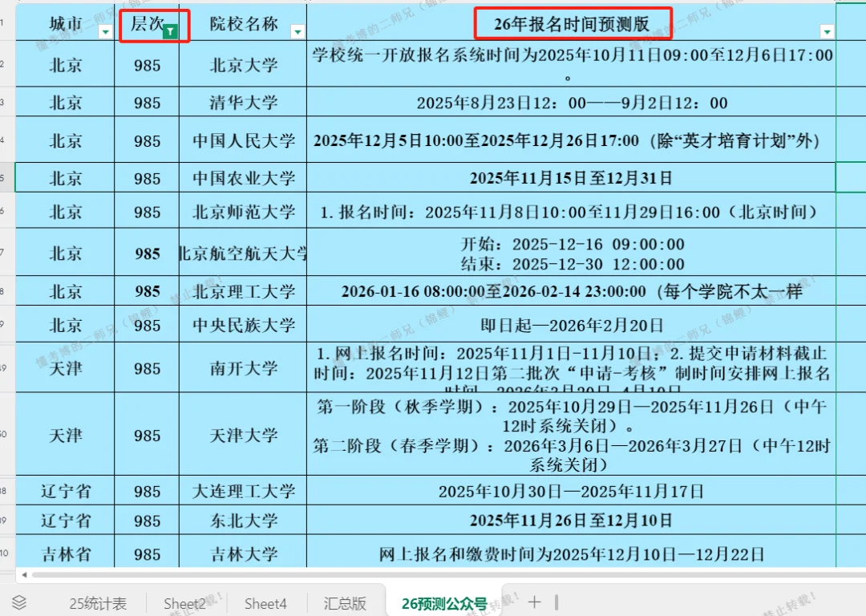Select the 北京师范大学 cell
This screenshot has width=866, height=616.
click(243, 212)
